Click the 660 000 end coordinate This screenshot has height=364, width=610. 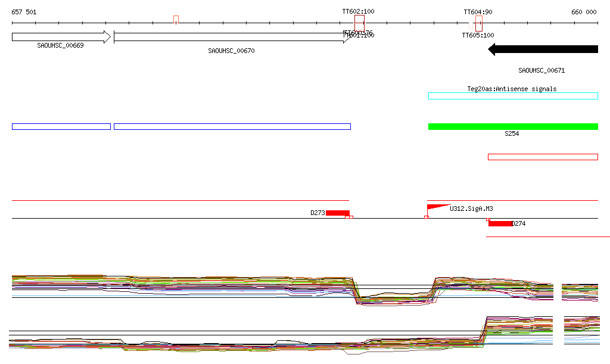click(x=584, y=12)
